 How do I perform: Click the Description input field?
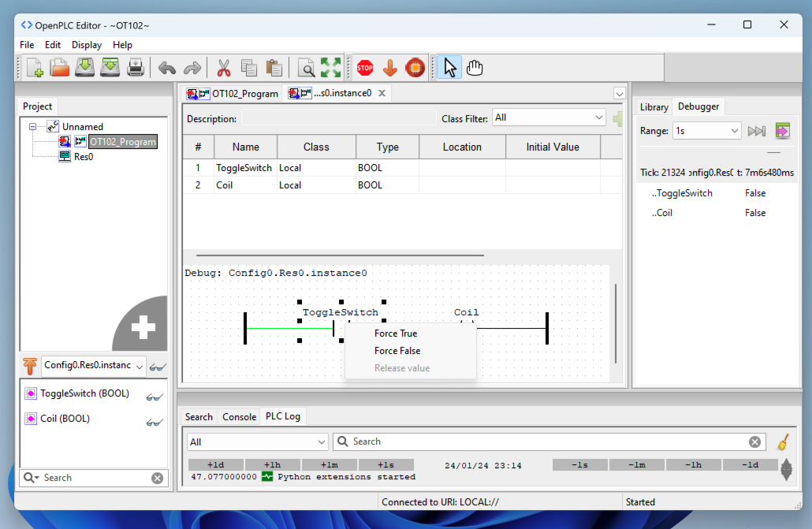[x=339, y=118]
